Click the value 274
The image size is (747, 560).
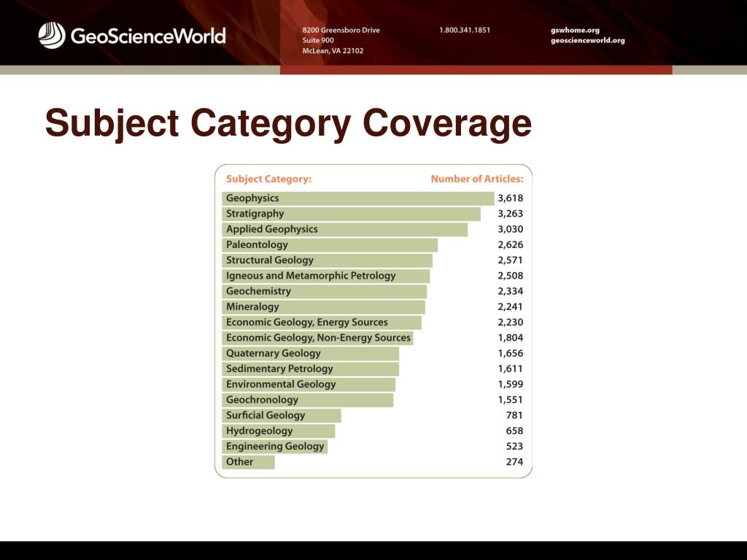click(514, 462)
